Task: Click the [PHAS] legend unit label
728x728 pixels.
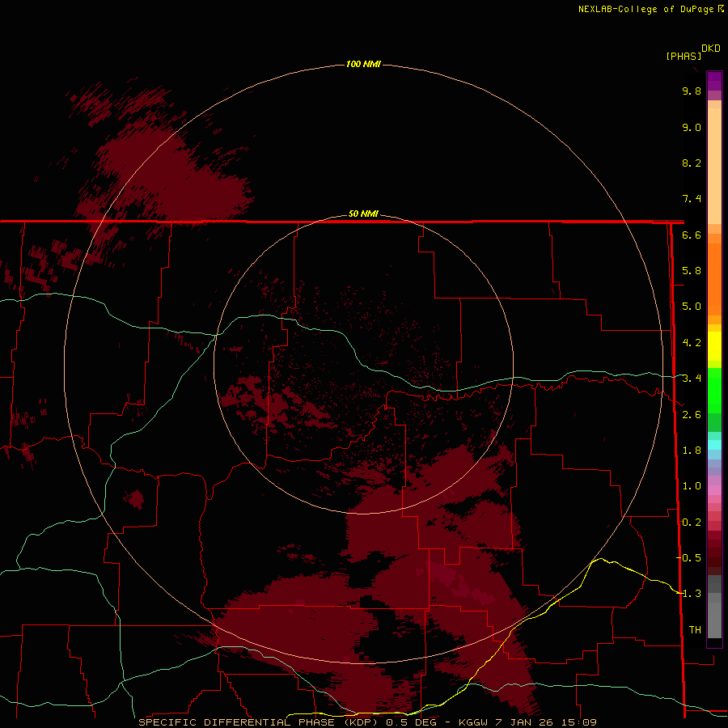Action: (x=684, y=56)
